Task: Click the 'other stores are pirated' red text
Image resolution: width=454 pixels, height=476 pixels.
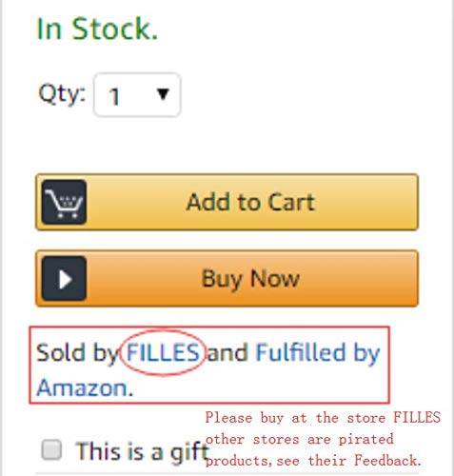Action: 300,440
